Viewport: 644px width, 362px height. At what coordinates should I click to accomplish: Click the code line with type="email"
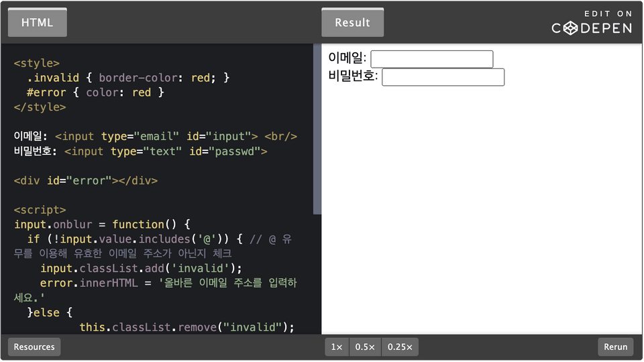tap(155, 137)
